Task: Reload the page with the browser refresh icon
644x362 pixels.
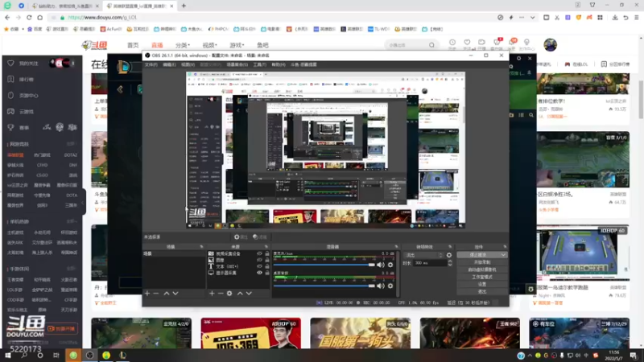Action: click(29, 18)
